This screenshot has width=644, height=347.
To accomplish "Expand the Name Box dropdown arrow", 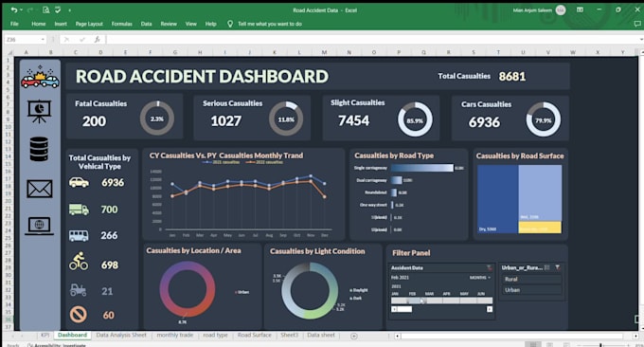I will [x=43, y=40].
